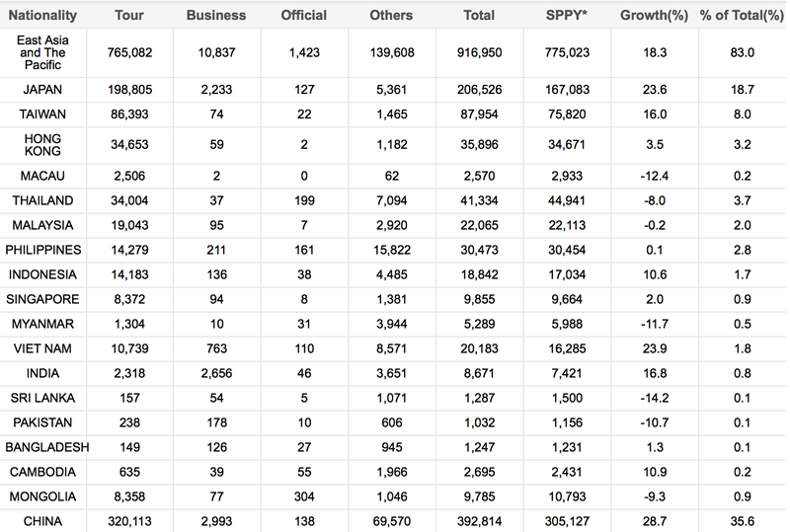790x532 pixels.
Task: Click the % of Total(%) header
Action: (743, 15)
